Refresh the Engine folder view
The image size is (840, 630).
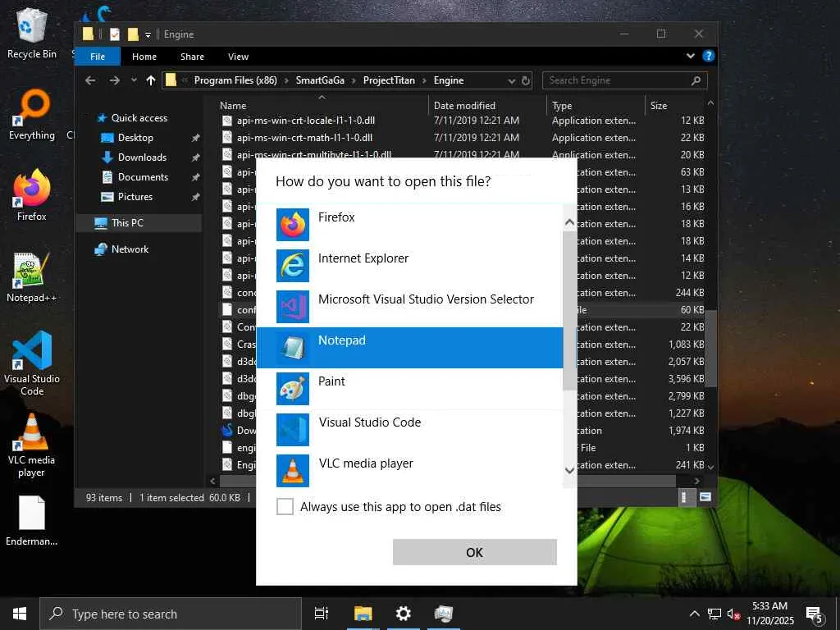(526, 81)
